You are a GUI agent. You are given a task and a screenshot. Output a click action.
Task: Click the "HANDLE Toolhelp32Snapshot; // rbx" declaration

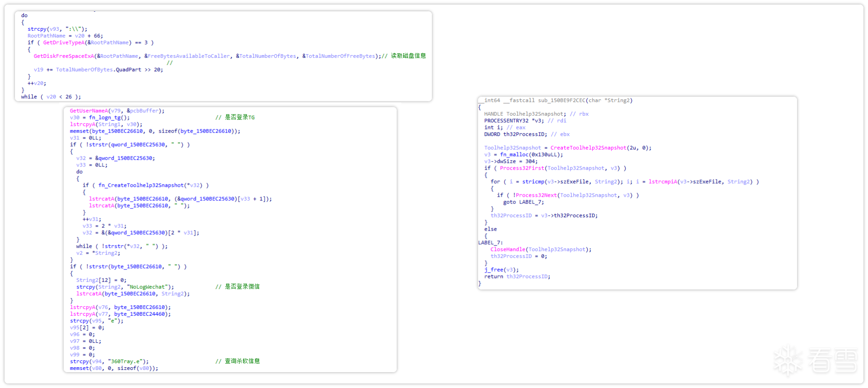tap(536, 114)
